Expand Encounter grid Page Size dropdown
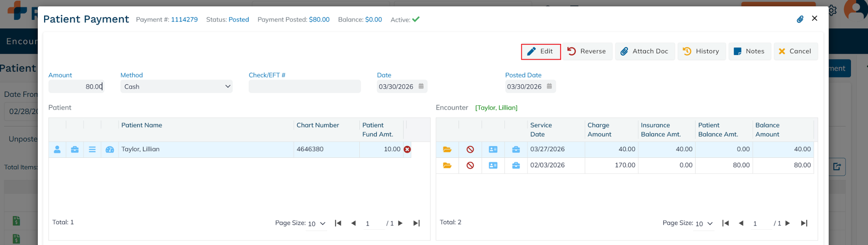 point(704,223)
